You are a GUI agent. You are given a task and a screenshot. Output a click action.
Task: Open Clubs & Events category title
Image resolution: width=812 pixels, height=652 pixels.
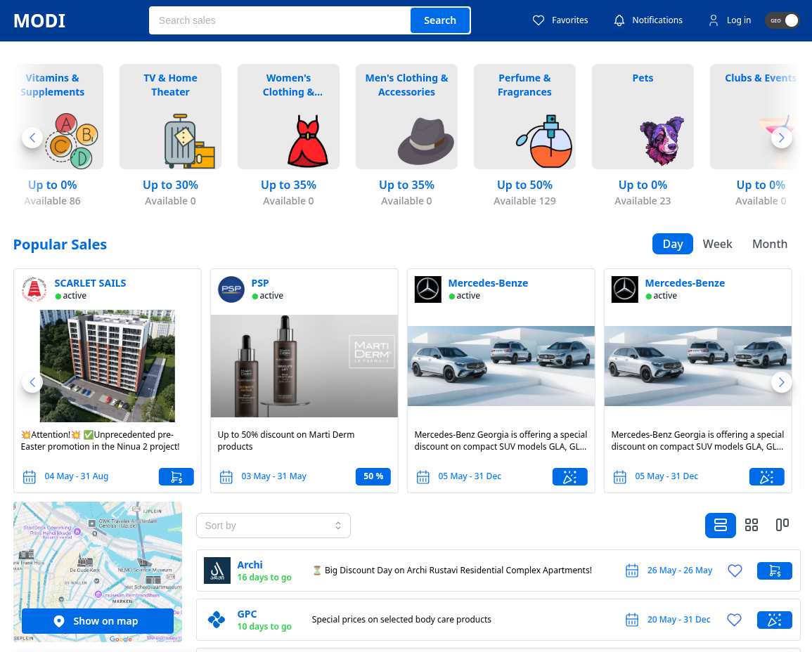[x=760, y=78]
